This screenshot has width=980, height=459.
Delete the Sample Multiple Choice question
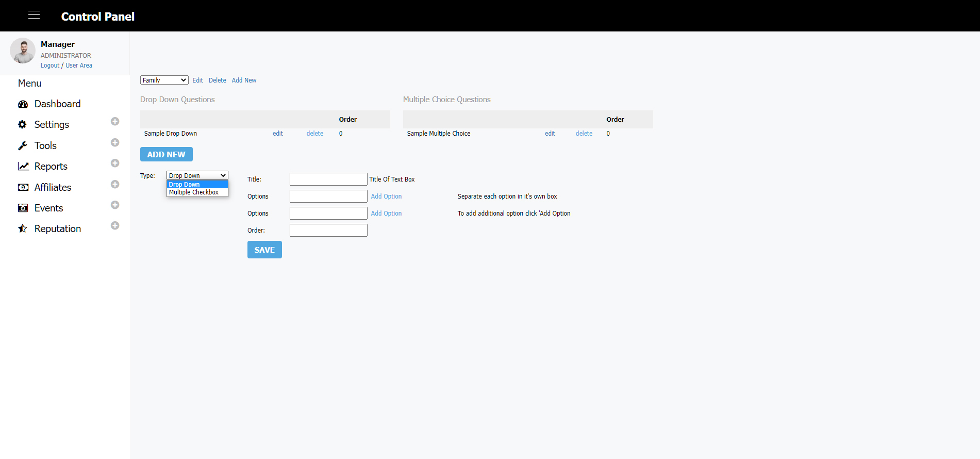pyautogui.click(x=584, y=134)
